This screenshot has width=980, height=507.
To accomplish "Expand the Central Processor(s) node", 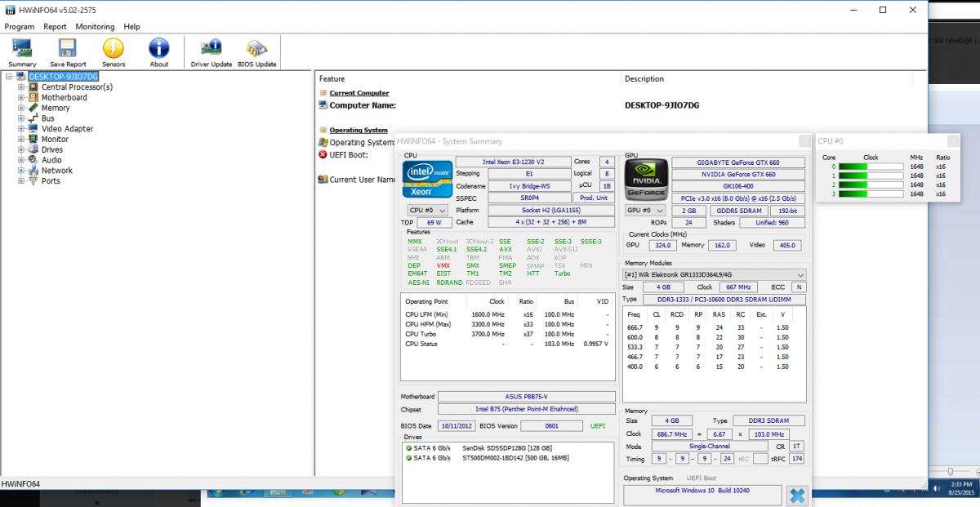I will point(21,87).
